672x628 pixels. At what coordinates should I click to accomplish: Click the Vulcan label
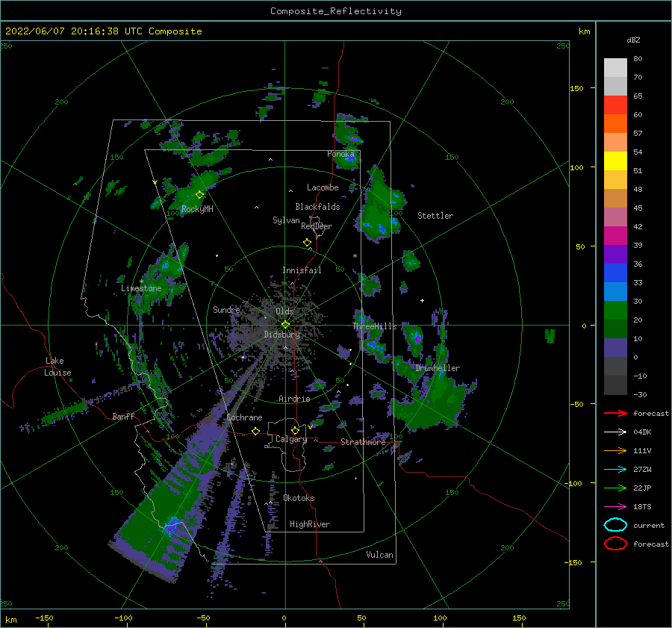coord(380,555)
